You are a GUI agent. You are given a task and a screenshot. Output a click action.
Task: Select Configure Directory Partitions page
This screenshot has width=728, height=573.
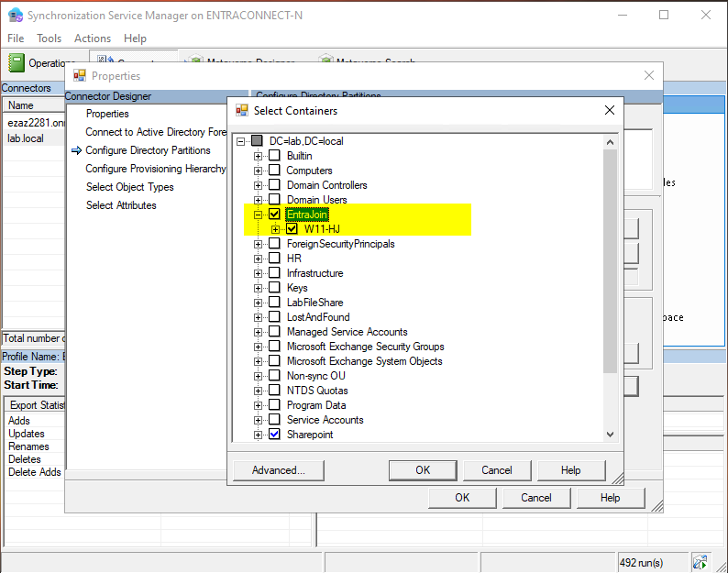[x=148, y=150]
